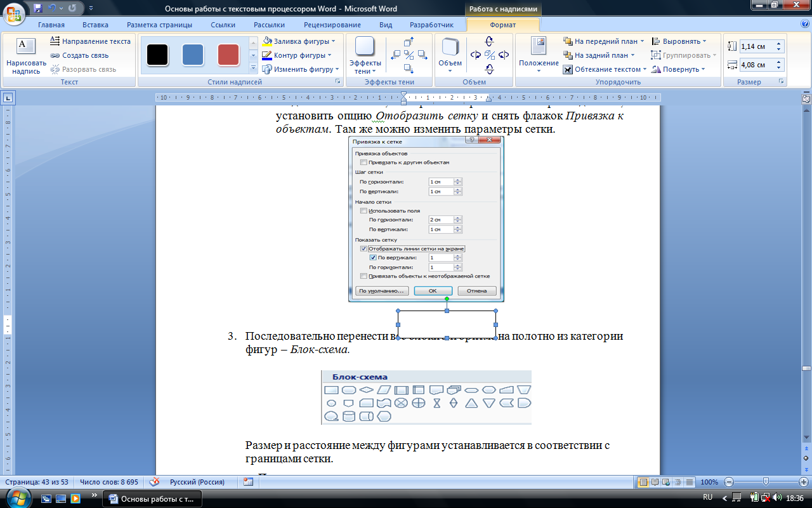Switch to Web Layout view in status bar
This screenshot has width=812, height=508.
coord(667,482)
